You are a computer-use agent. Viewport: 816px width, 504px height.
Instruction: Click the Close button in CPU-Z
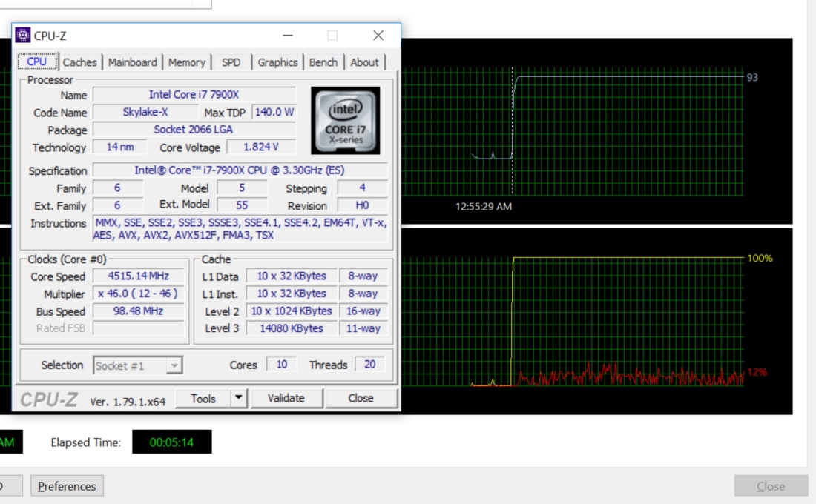[361, 398]
